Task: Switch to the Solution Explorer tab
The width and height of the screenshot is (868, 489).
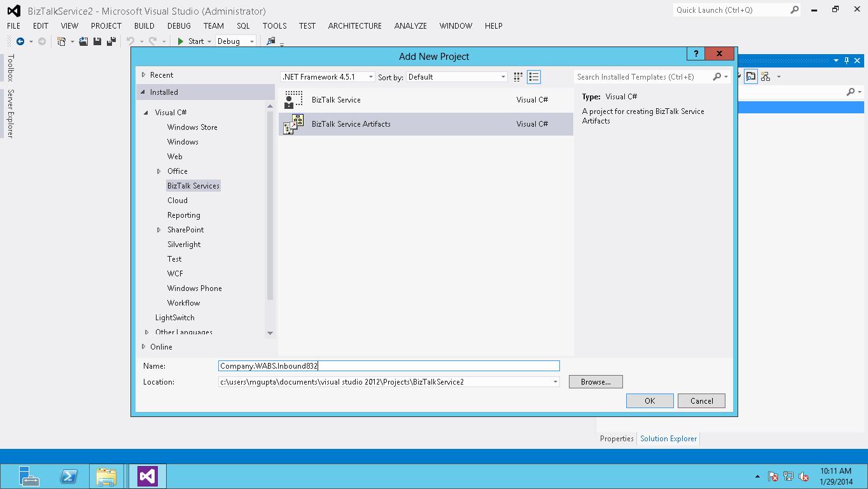Action: [668, 439]
